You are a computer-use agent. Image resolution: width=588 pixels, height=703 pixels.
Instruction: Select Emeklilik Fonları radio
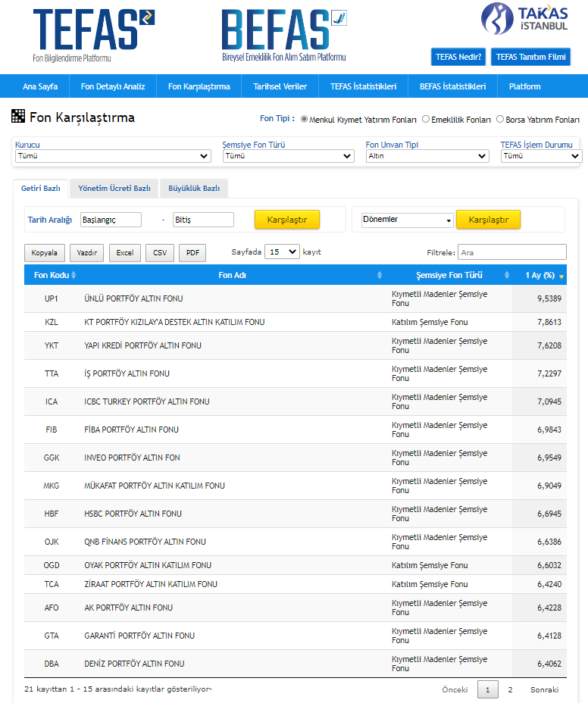coord(426,119)
